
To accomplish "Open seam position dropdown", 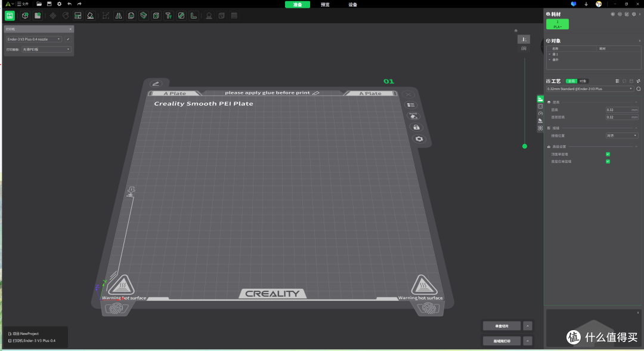I will (622, 136).
